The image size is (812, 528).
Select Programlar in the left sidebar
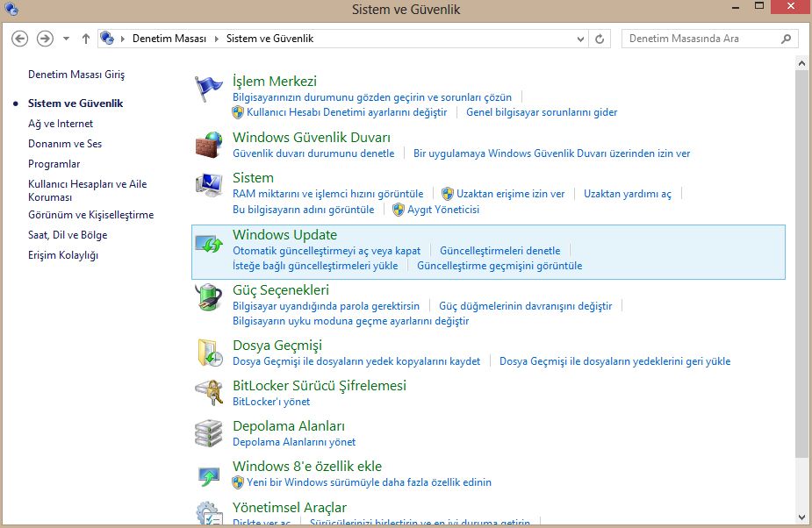point(54,164)
